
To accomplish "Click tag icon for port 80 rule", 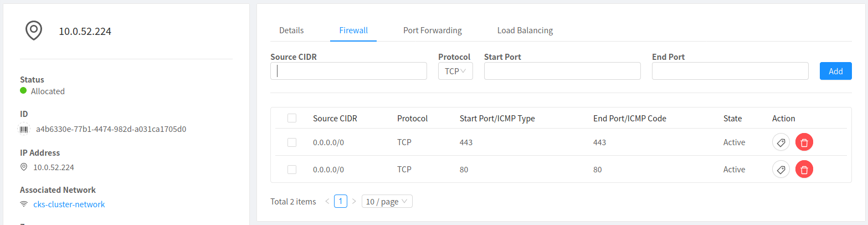I will (781, 169).
